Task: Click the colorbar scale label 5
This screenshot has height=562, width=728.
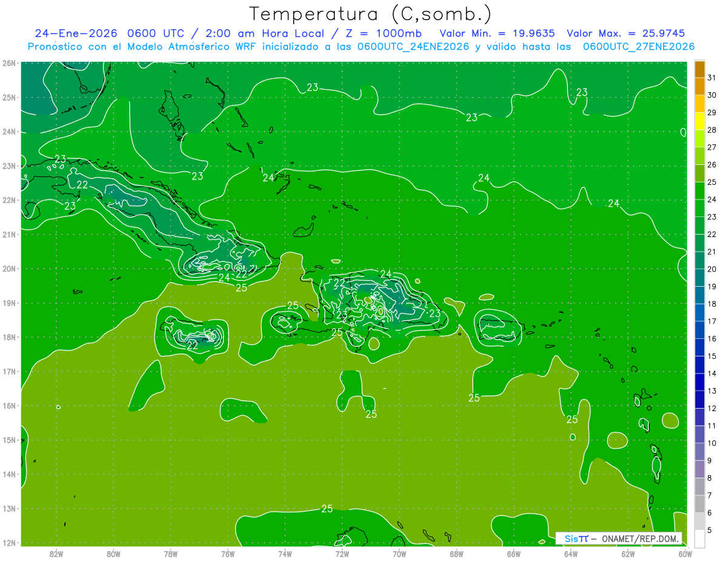Action: (710, 530)
